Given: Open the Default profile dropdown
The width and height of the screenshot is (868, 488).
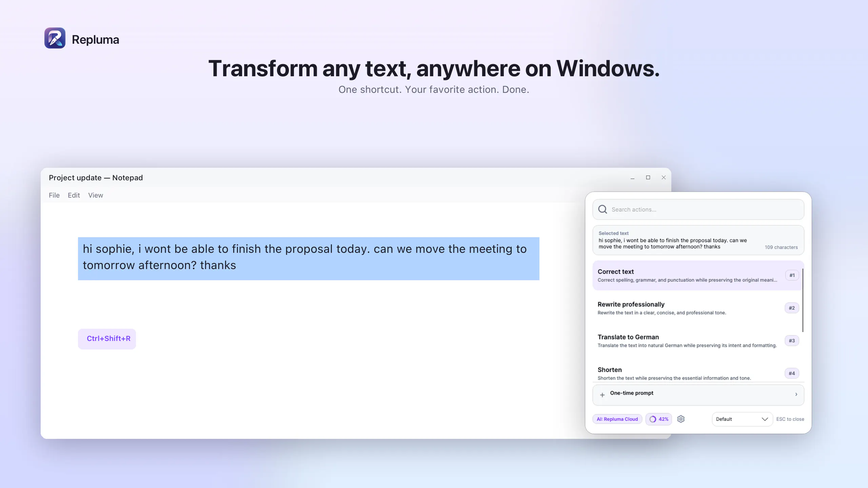Looking at the screenshot, I should pos(742,419).
